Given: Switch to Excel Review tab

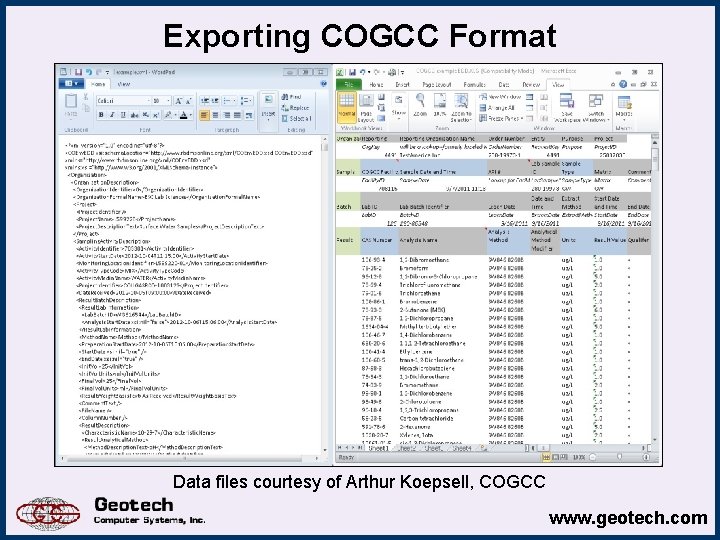Looking at the screenshot, I should pos(531,84).
